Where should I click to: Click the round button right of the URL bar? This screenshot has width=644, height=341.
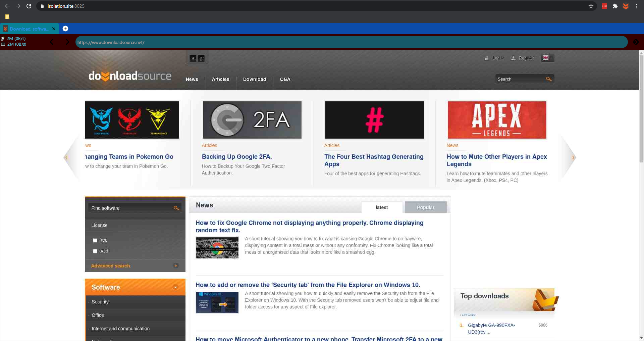(x=636, y=42)
